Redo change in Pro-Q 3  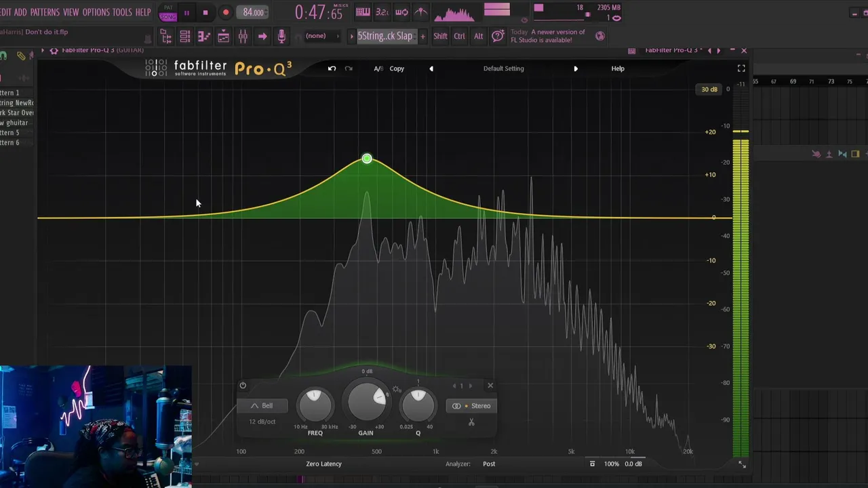[349, 68]
